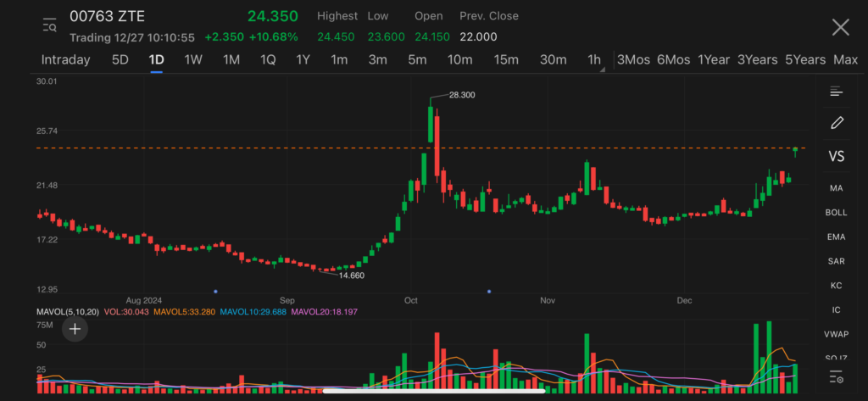This screenshot has height=401, width=868.
Task: Select the 1Q period tab
Action: tap(268, 60)
